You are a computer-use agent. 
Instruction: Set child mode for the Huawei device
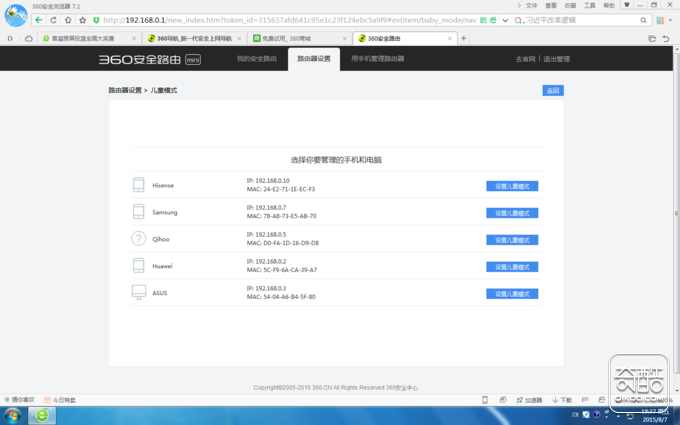coord(512,267)
